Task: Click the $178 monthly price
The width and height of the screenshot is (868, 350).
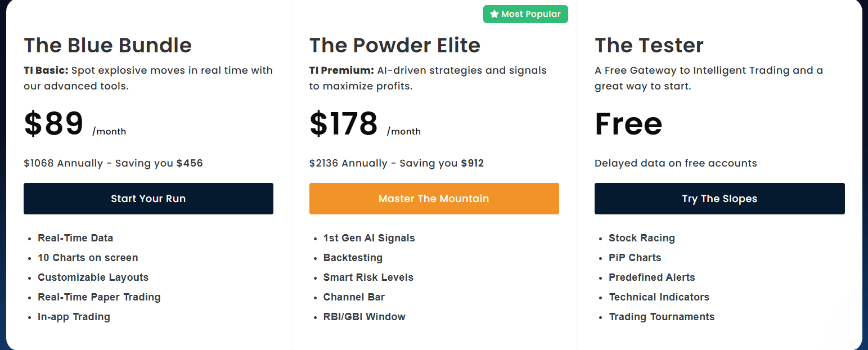Action: click(x=344, y=124)
